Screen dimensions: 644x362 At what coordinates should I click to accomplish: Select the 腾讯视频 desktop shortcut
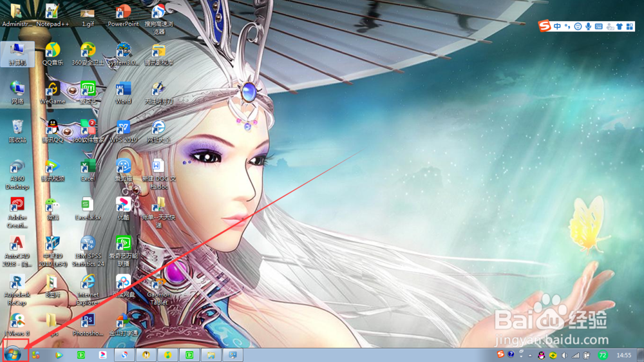pos(53,169)
